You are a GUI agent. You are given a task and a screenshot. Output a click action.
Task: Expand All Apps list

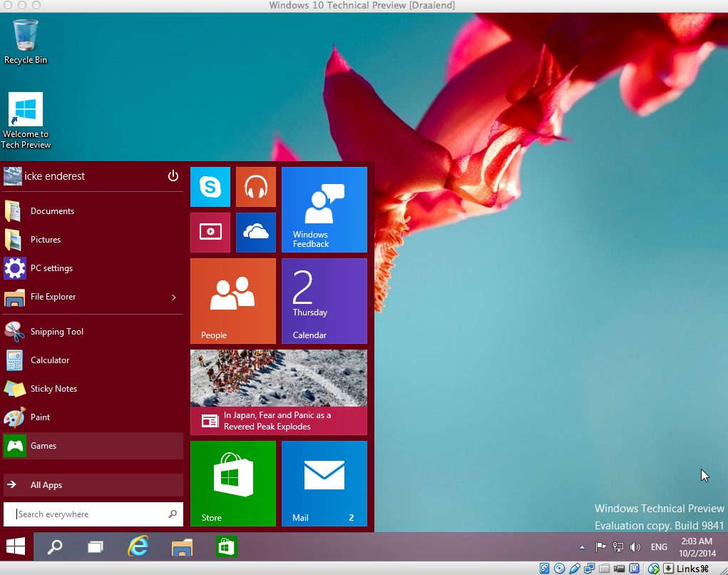tap(93, 485)
